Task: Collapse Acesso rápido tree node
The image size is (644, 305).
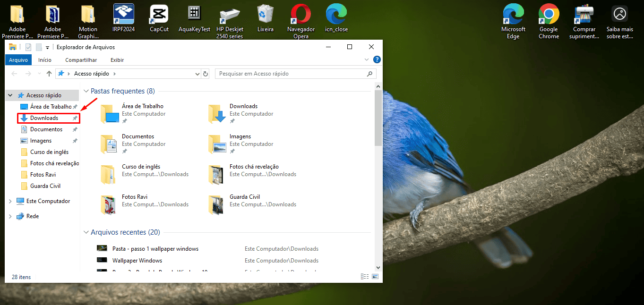Action: (10, 95)
